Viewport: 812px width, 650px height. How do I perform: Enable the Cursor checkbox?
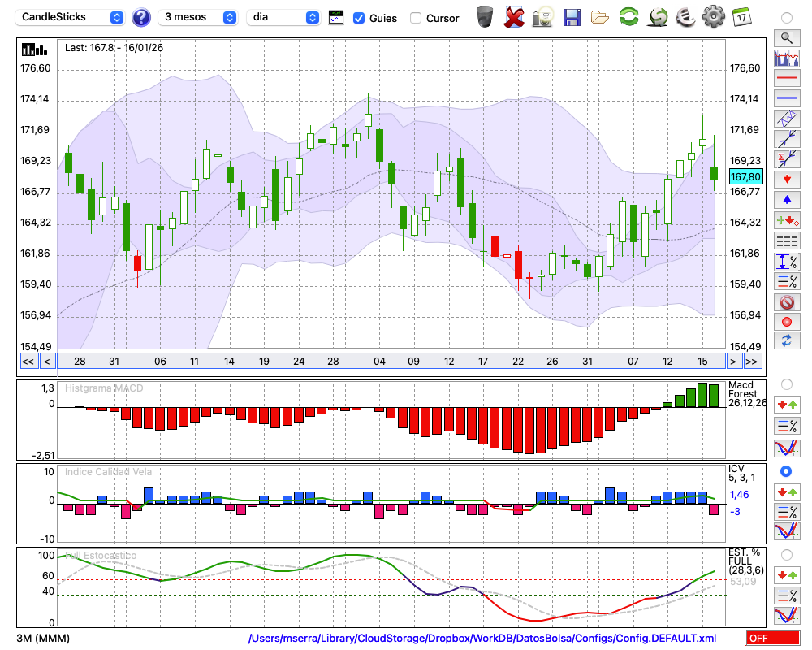pos(416,18)
